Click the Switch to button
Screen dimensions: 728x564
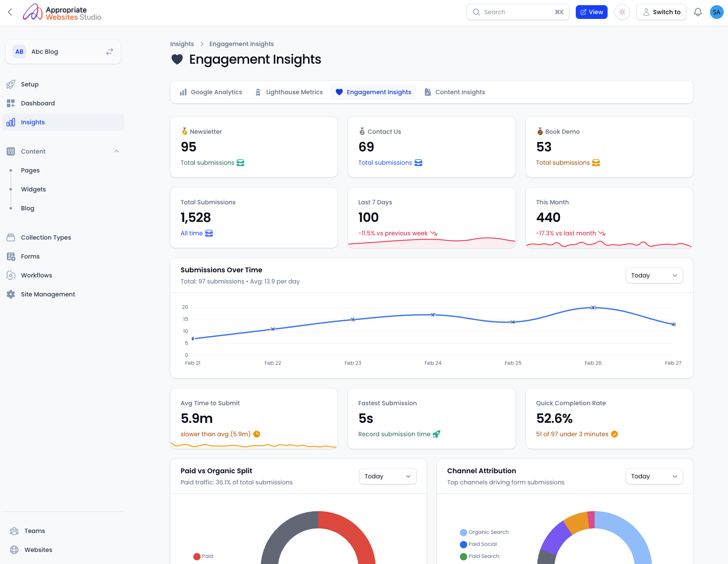pos(661,12)
